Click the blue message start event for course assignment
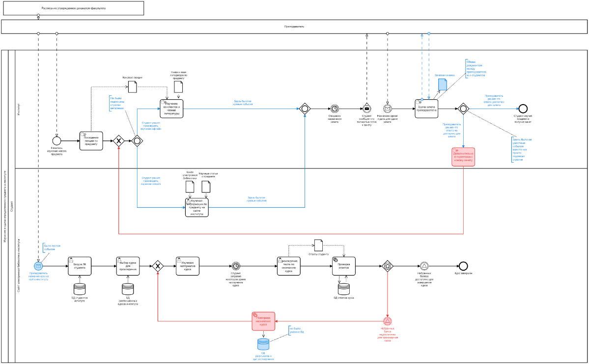 pos(38,266)
